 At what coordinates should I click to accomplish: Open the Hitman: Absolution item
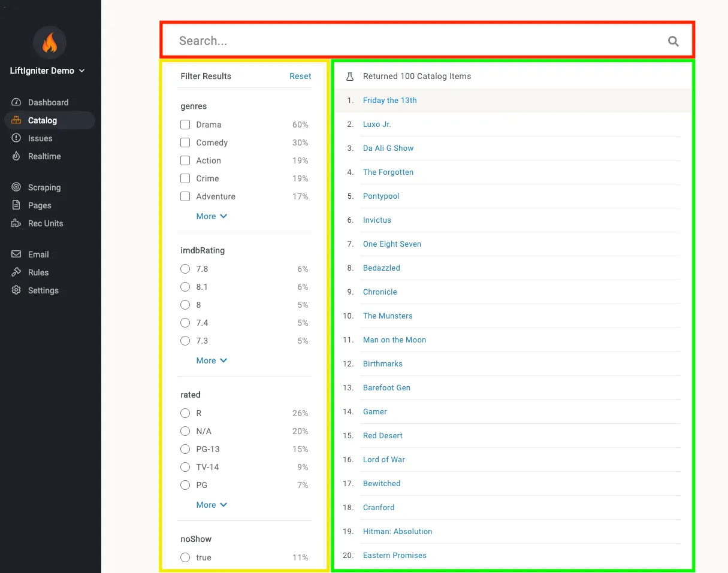click(397, 532)
